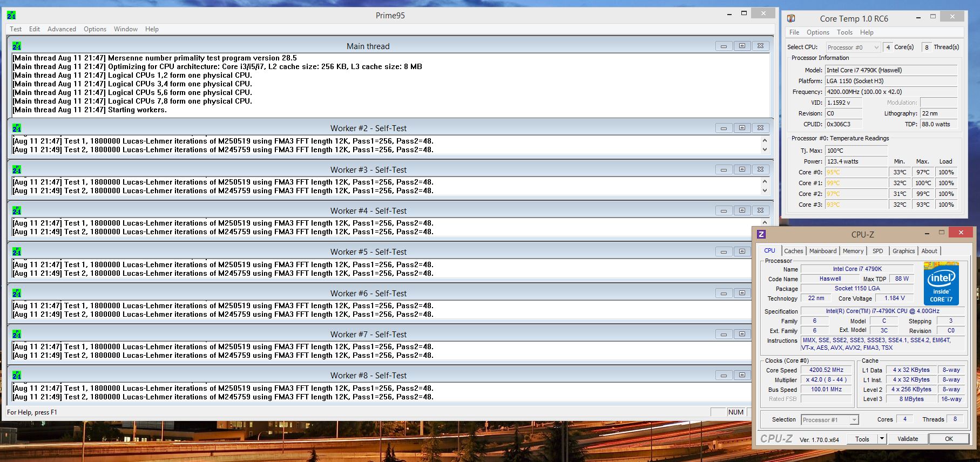This screenshot has height=462, width=980.
Task: Open the Test menu in Prime95
Action: point(16,29)
